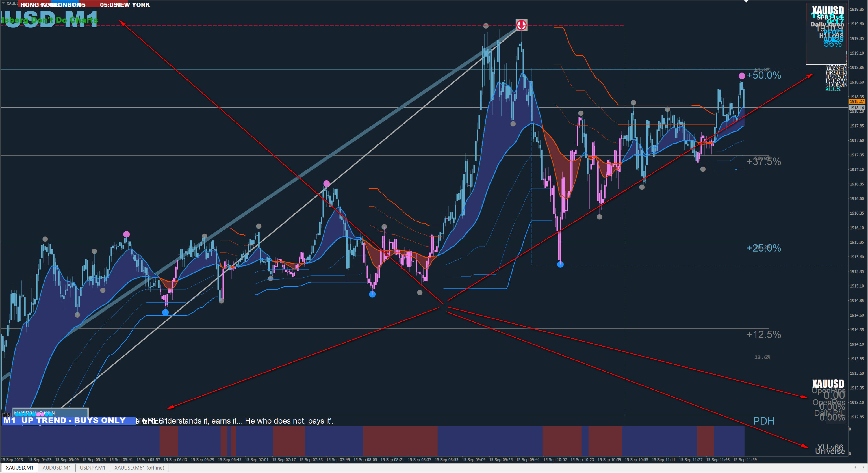Toggle the ON button at bottom left
868x473 pixels.
[x=6, y=415]
